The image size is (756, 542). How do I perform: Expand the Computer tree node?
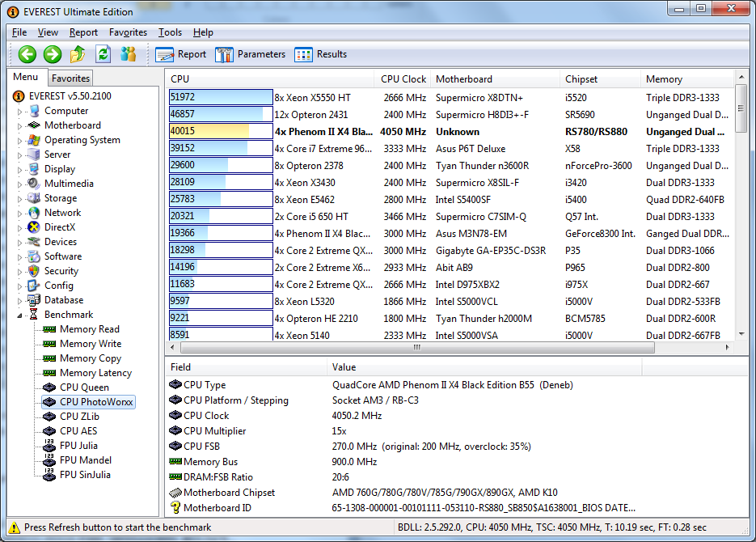pyautogui.click(x=20, y=112)
